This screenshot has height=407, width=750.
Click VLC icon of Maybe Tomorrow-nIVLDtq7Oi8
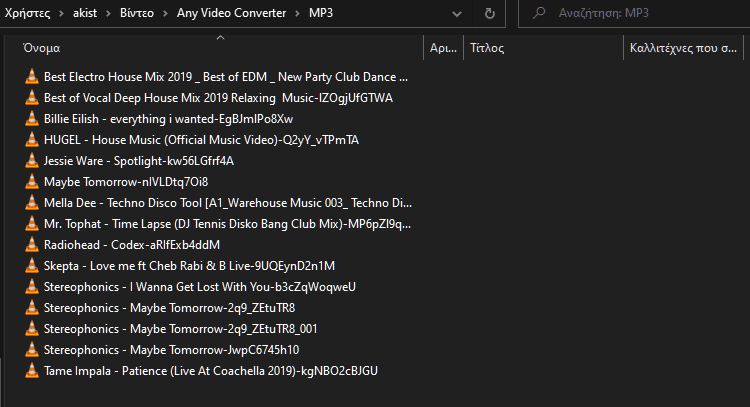(32, 182)
